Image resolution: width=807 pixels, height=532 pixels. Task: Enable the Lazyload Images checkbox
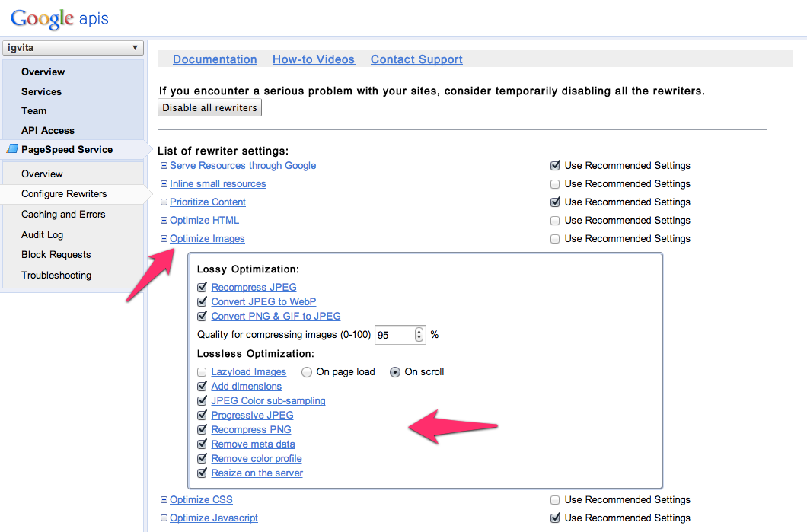coord(202,372)
